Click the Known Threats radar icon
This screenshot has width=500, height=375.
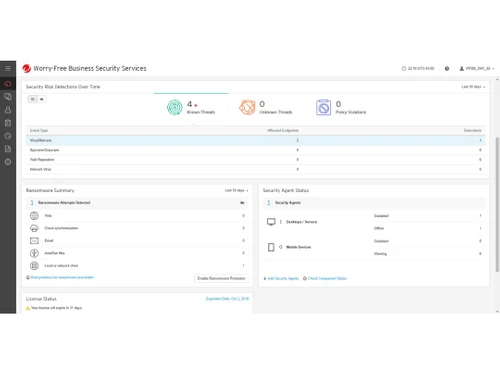click(175, 107)
